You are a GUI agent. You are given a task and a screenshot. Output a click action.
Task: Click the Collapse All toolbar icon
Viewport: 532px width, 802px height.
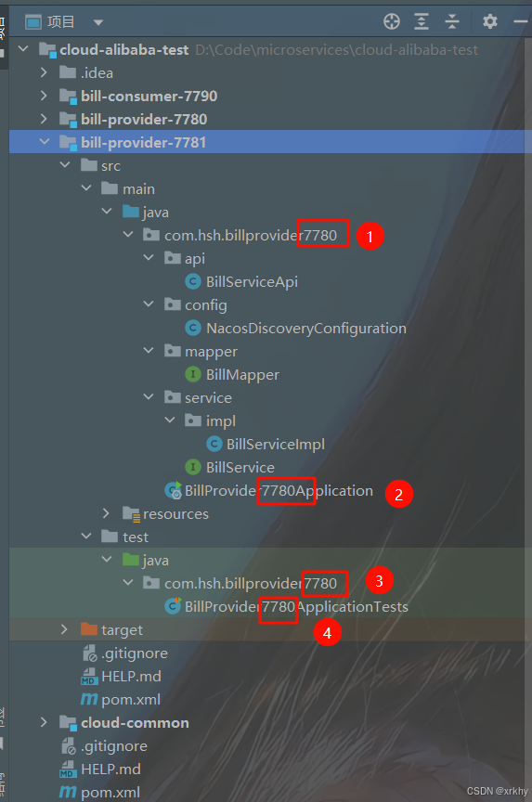tap(452, 21)
